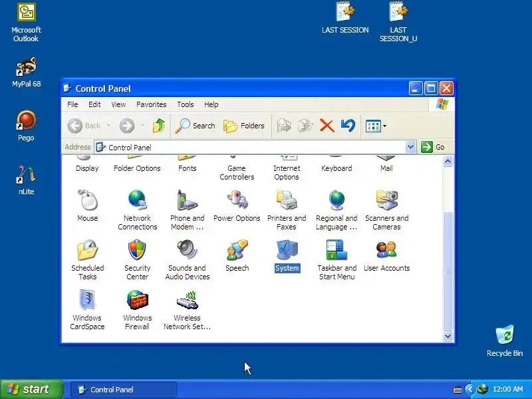
Task: Open User Accounts applet icon
Action: click(386, 250)
